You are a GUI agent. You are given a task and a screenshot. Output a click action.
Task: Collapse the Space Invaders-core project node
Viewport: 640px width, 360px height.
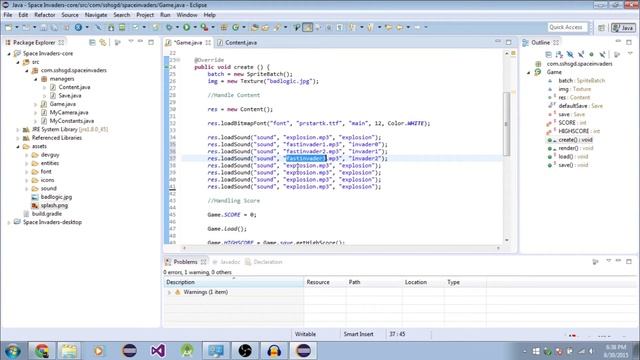(x=9, y=53)
